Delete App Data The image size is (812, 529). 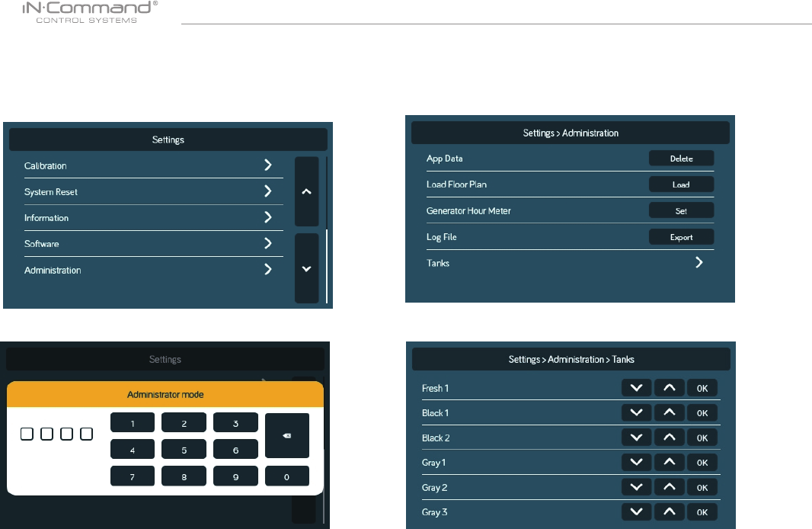pyautogui.click(x=682, y=159)
